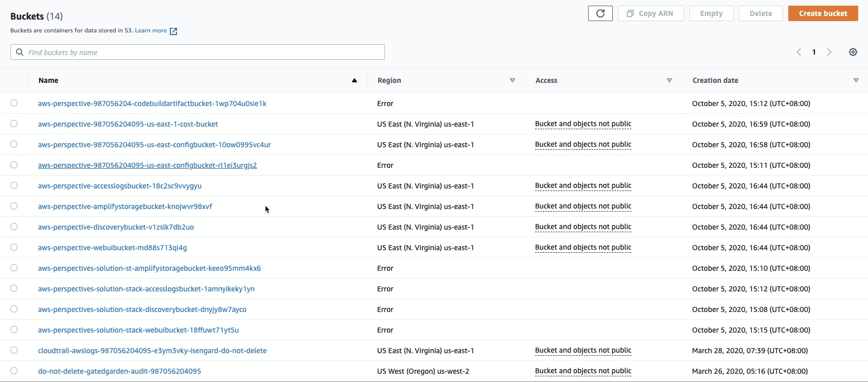Open amplifystoragebucket-keeo95mm4kx6 bucket link

(x=149, y=268)
